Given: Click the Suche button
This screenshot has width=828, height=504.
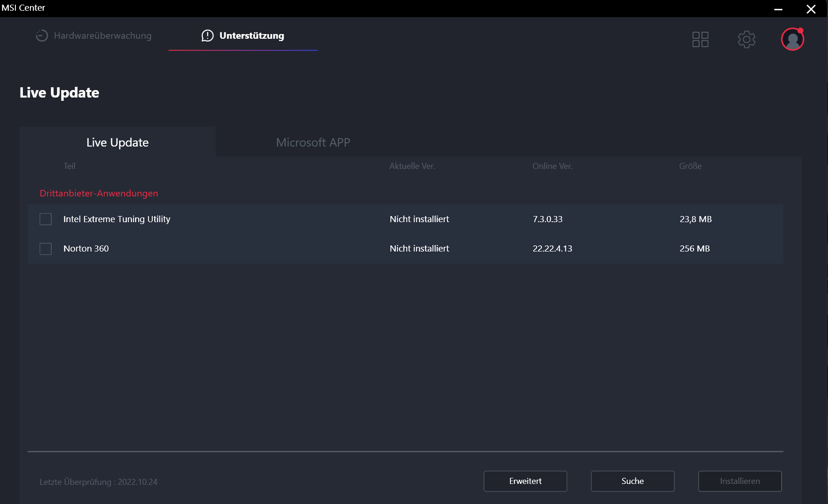Looking at the screenshot, I should (633, 481).
